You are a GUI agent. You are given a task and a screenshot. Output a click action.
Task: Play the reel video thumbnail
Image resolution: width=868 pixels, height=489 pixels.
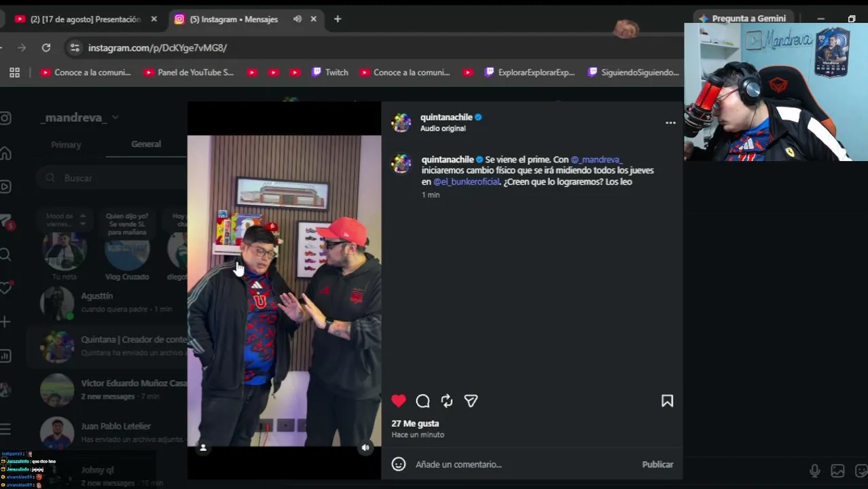pyautogui.click(x=284, y=291)
